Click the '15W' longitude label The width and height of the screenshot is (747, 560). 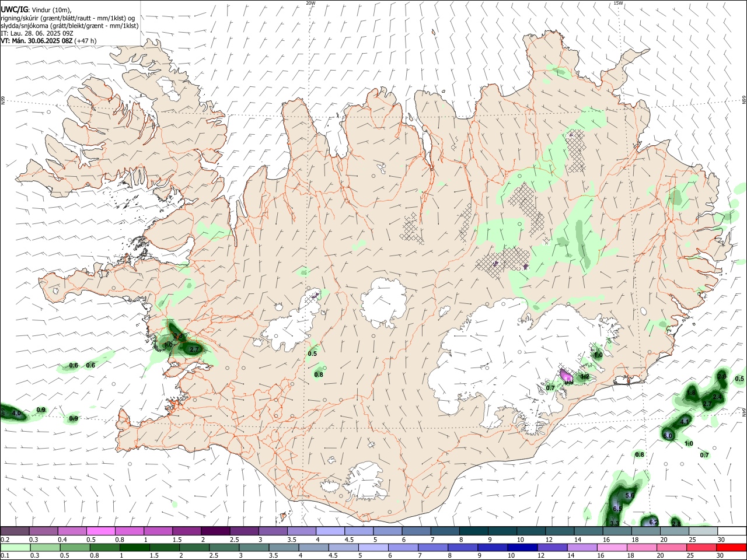click(x=618, y=3)
